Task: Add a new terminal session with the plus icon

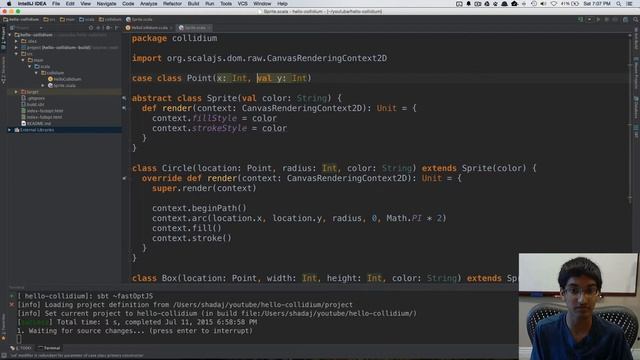Action: click(x=12, y=296)
